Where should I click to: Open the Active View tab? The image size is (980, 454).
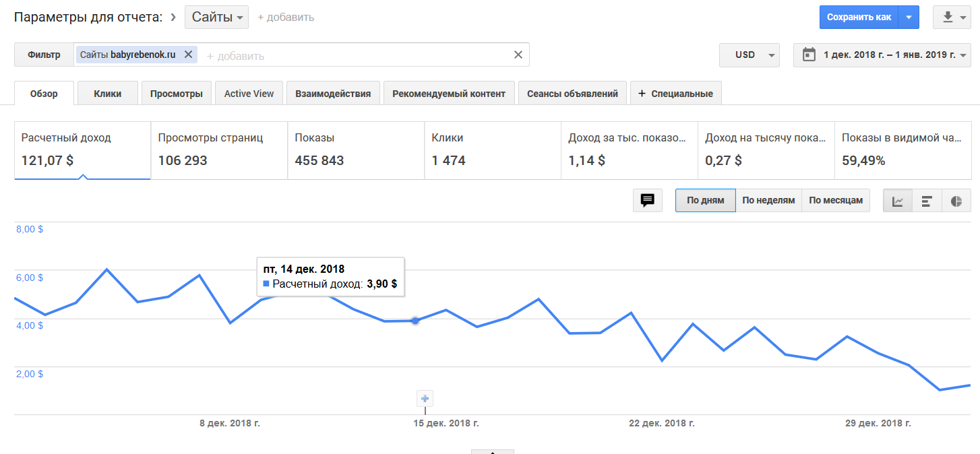tap(249, 94)
